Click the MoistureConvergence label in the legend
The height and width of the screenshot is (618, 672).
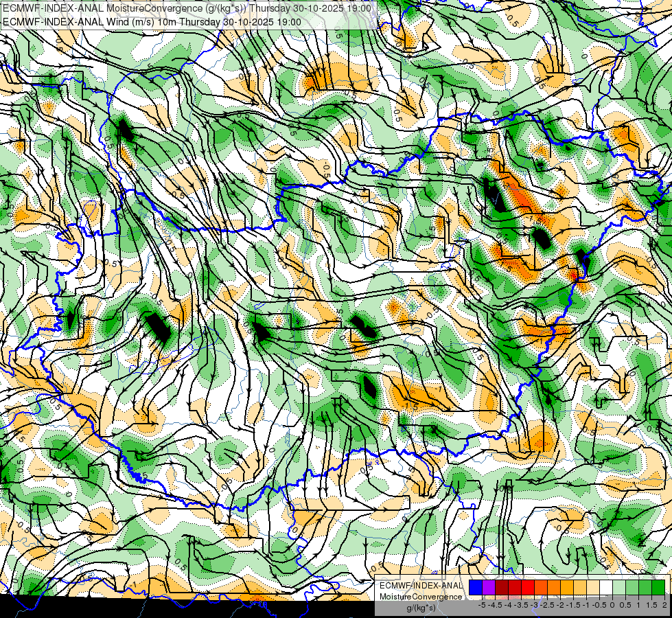[x=421, y=597]
